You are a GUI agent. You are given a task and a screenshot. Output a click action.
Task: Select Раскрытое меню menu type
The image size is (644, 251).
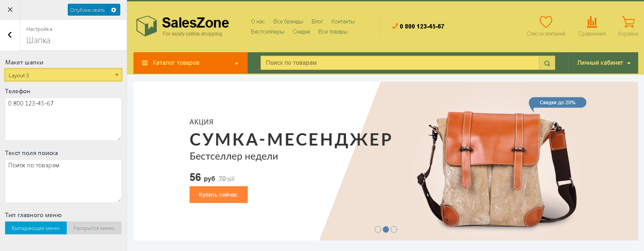click(94, 228)
